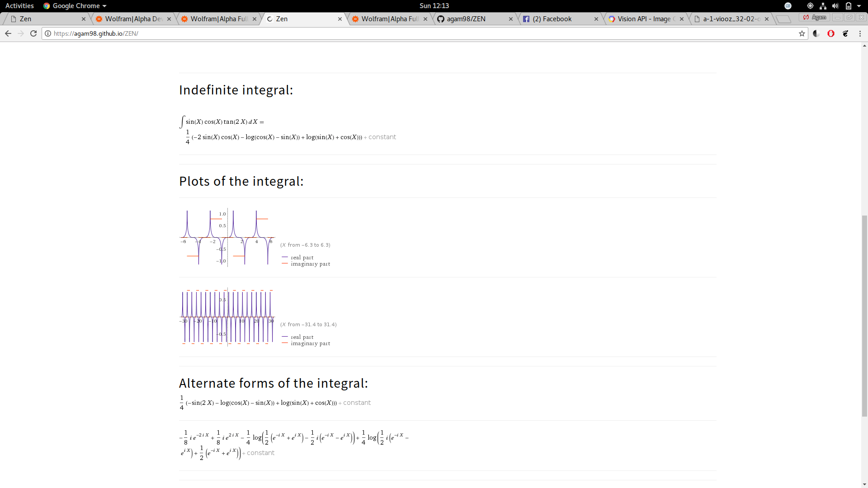Click the address bar URL field
The image size is (868, 488).
[407, 33]
